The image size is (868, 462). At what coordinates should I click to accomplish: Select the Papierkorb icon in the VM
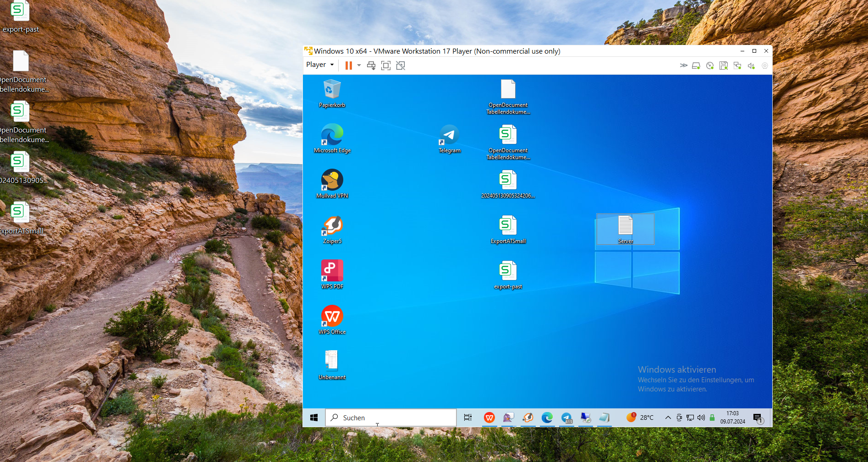332,93
